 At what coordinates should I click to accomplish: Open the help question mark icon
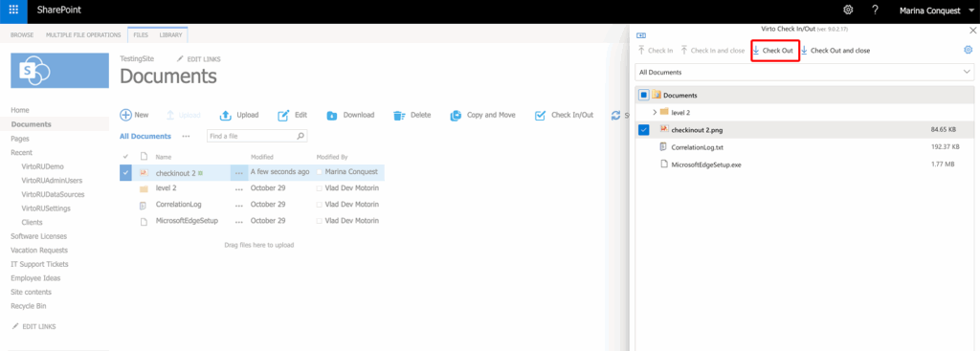[875, 10]
